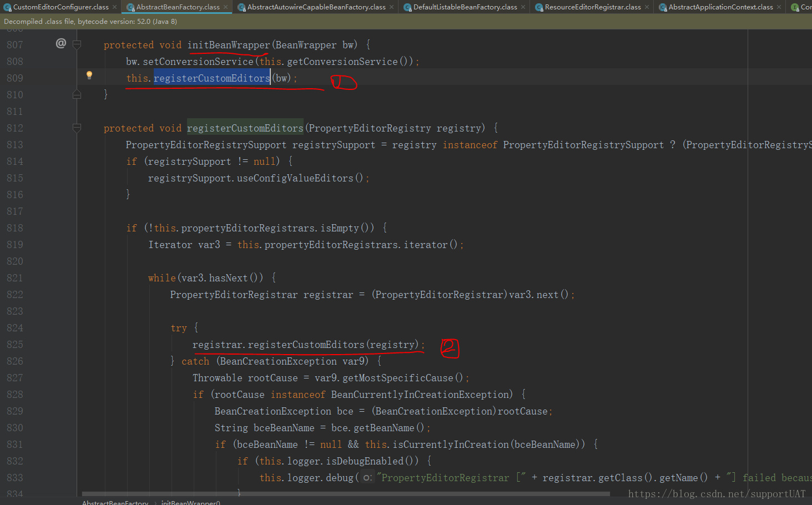Click the fold end marker on line 810
812x505 pixels.
[77, 94]
